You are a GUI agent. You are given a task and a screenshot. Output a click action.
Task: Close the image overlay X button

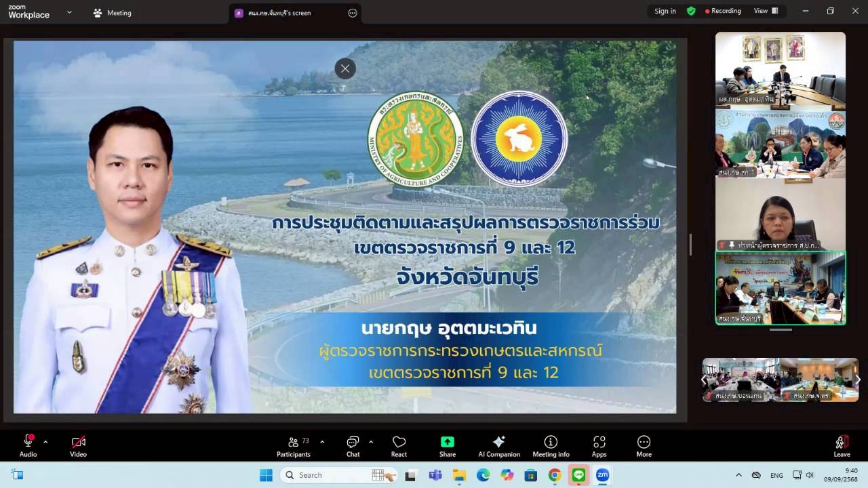pyautogui.click(x=345, y=68)
